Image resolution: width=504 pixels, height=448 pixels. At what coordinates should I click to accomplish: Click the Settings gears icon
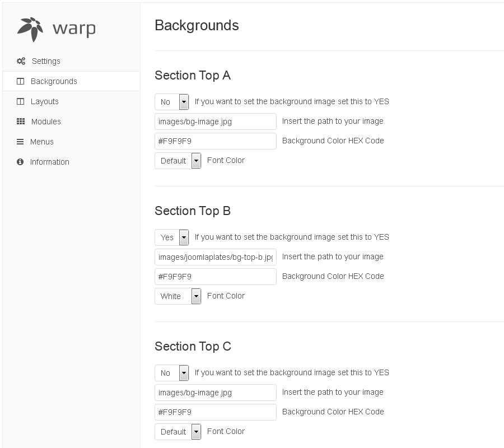[x=21, y=61]
